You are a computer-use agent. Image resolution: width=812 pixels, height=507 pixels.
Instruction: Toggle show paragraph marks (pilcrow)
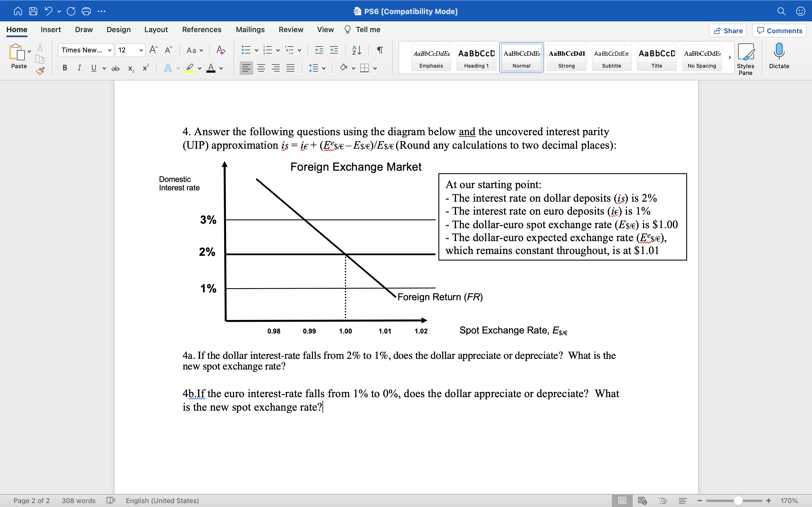pos(380,50)
